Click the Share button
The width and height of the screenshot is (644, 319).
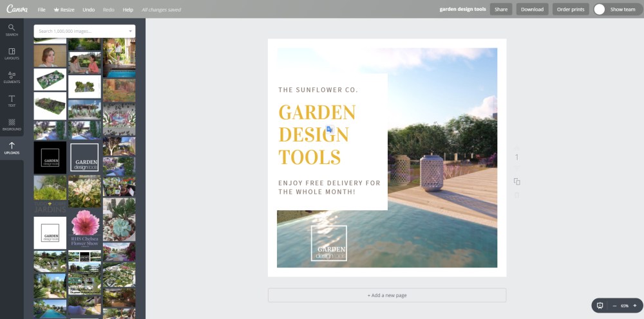tap(500, 10)
